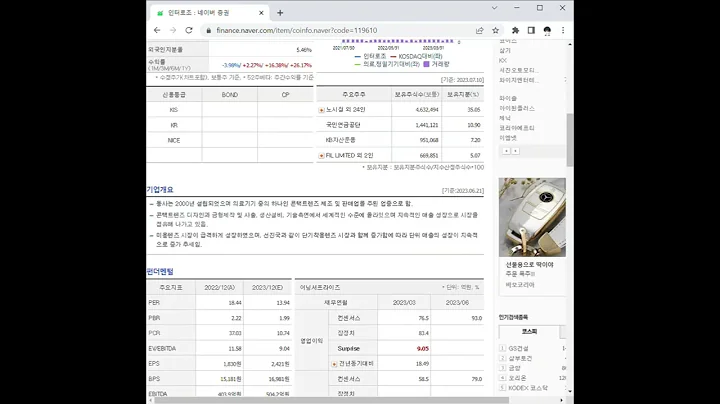
Task: Click the Surprise value 9.05
Action: click(x=422, y=349)
